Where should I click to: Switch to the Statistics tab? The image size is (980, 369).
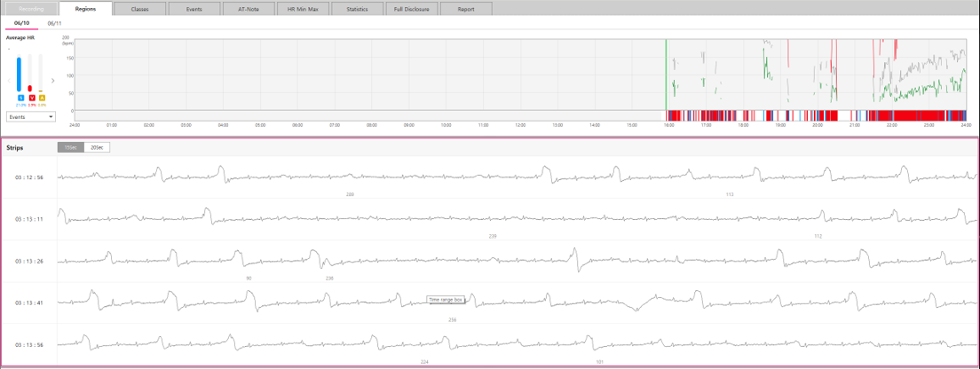point(358,10)
